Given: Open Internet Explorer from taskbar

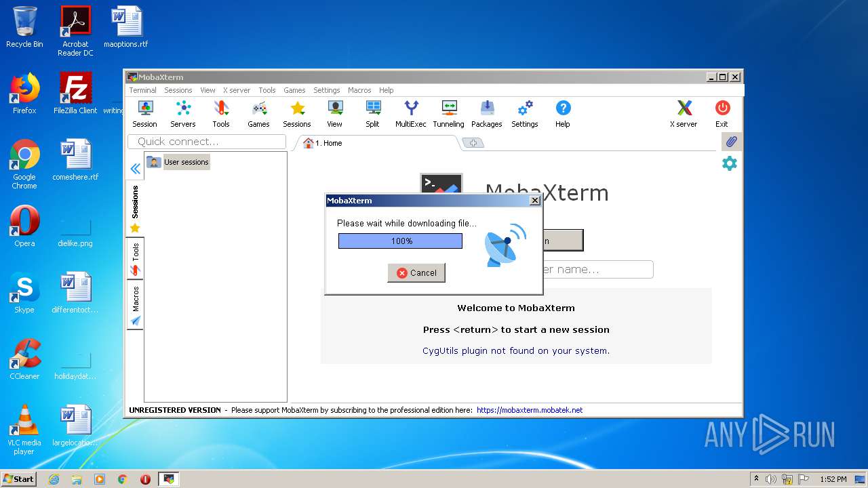Looking at the screenshot, I should point(54,479).
